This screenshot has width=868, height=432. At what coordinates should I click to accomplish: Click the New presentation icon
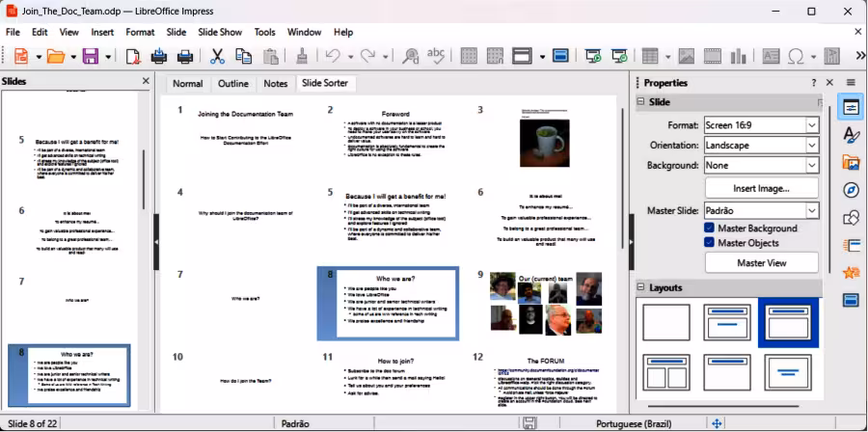click(x=21, y=56)
